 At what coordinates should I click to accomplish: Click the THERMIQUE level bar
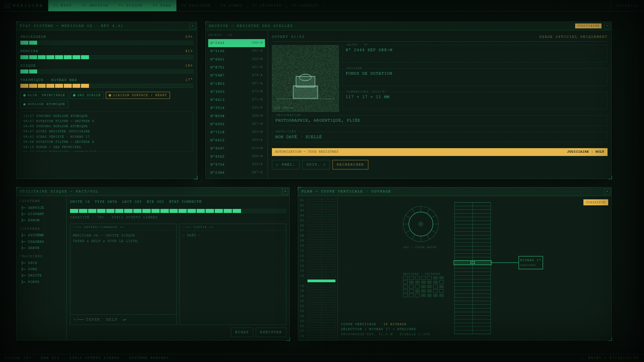(106, 86)
